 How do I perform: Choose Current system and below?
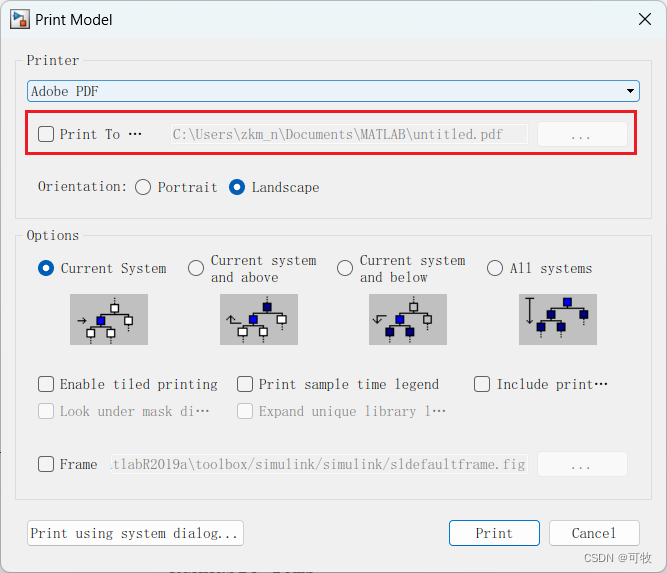[345, 268]
